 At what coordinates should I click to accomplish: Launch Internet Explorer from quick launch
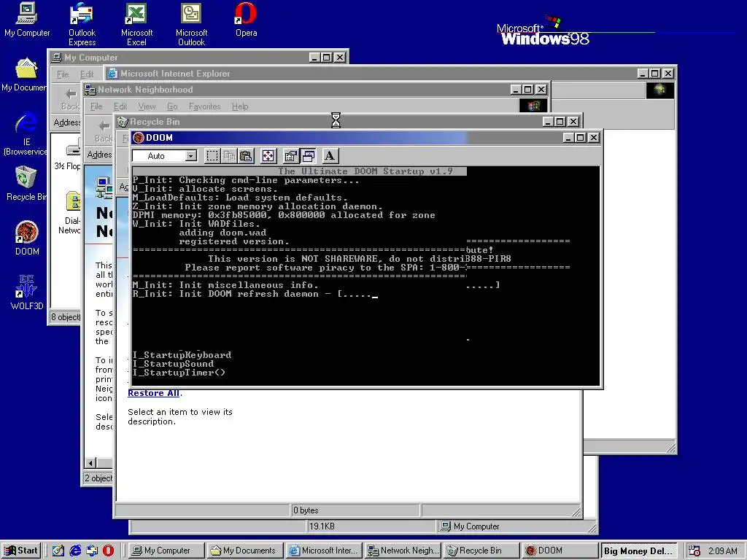click(75, 551)
